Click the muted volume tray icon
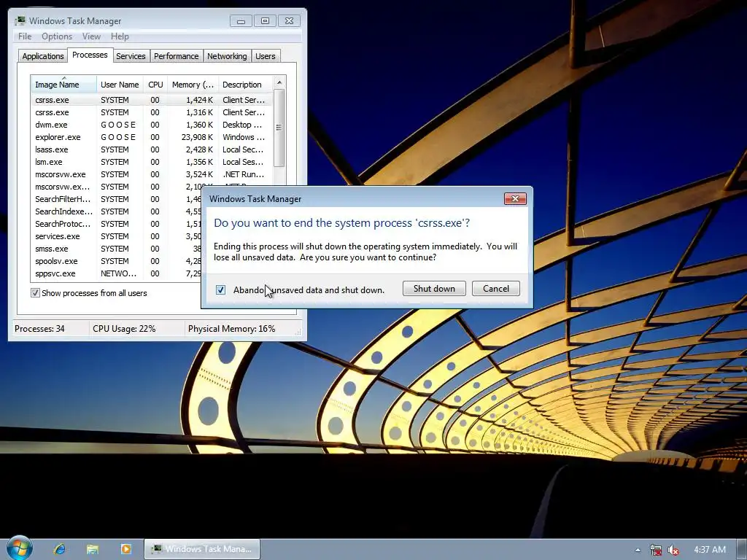The height and width of the screenshot is (560, 747). click(673, 550)
